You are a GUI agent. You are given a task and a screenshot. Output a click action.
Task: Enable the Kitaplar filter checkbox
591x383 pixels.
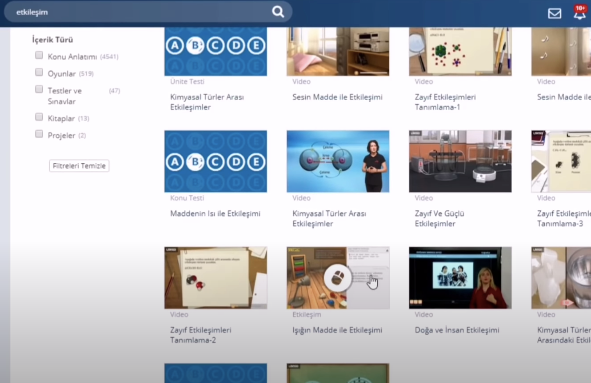point(39,117)
